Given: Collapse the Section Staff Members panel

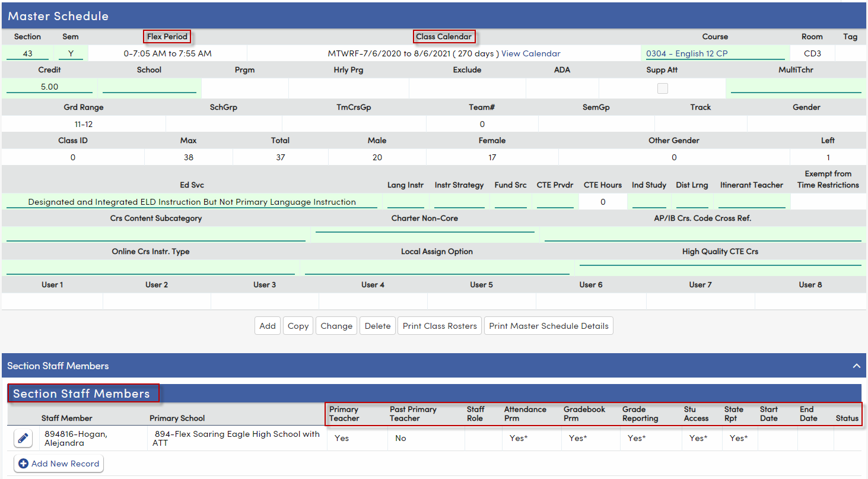Looking at the screenshot, I should pos(856,366).
